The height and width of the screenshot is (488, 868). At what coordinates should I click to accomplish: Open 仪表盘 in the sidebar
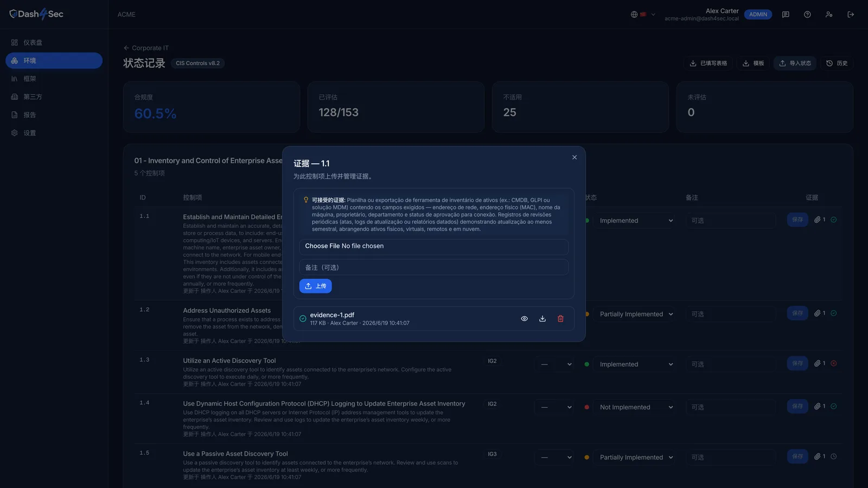[x=54, y=42]
